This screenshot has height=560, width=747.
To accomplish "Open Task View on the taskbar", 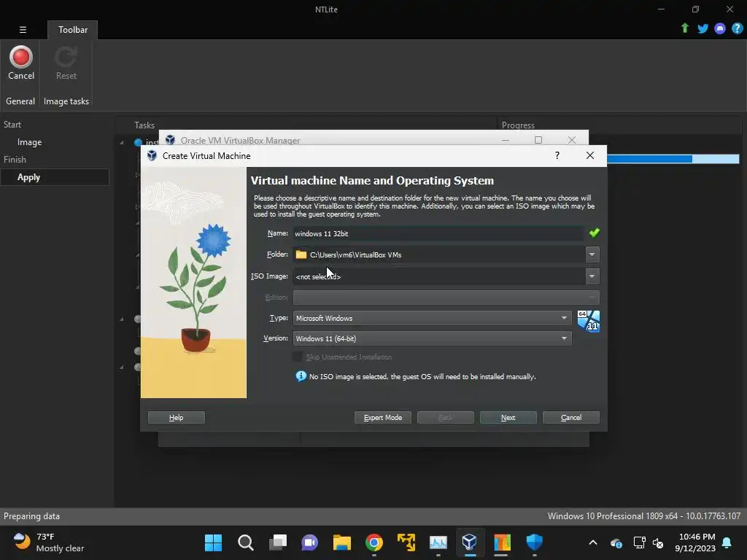I will coord(278,542).
